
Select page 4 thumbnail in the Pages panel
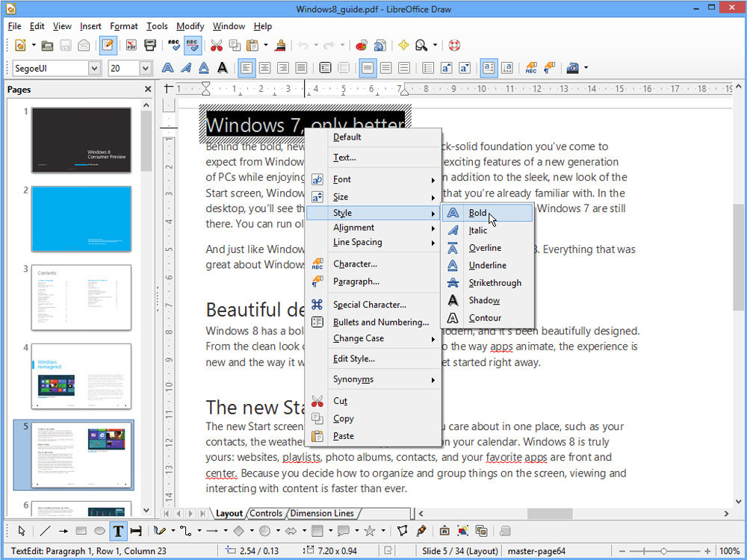tap(81, 376)
